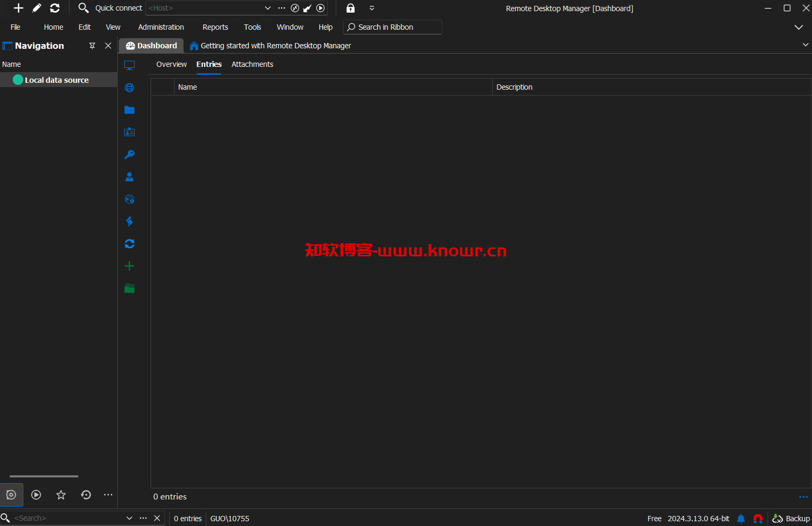Click the globe with lock VPN icon
Viewport: 812px width, 526px height.
click(129, 199)
